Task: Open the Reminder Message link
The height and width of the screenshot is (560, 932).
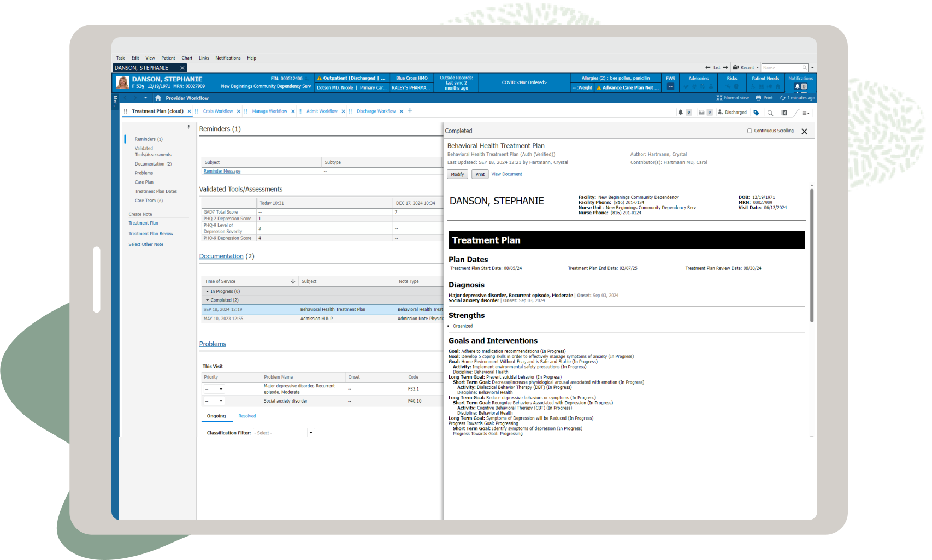Action: point(222,172)
